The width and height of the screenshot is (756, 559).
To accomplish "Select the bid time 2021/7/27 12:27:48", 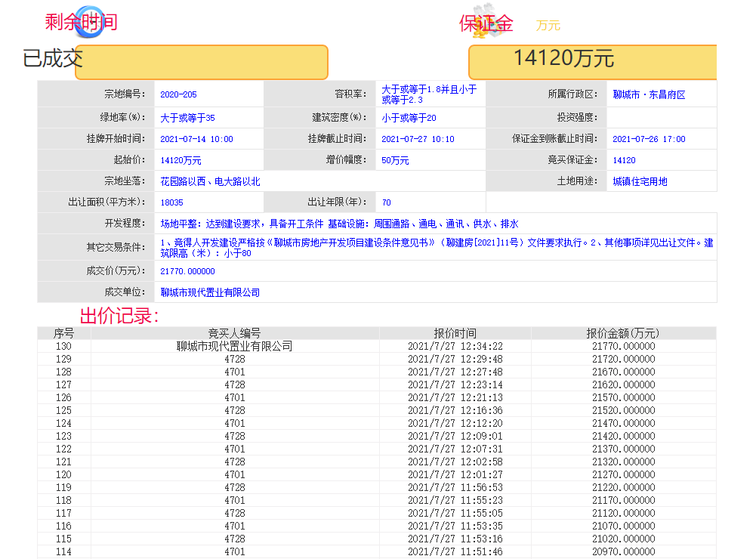I will pyautogui.click(x=455, y=372).
